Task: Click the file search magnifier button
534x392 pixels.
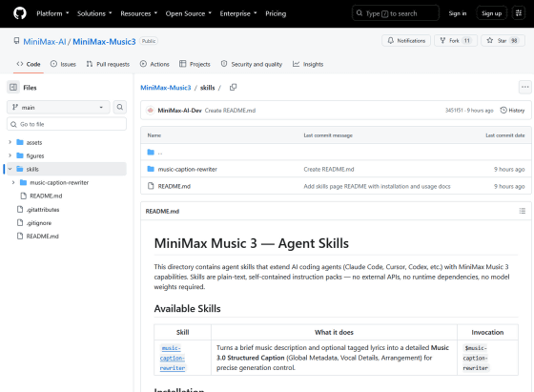Action: [120, 107]
